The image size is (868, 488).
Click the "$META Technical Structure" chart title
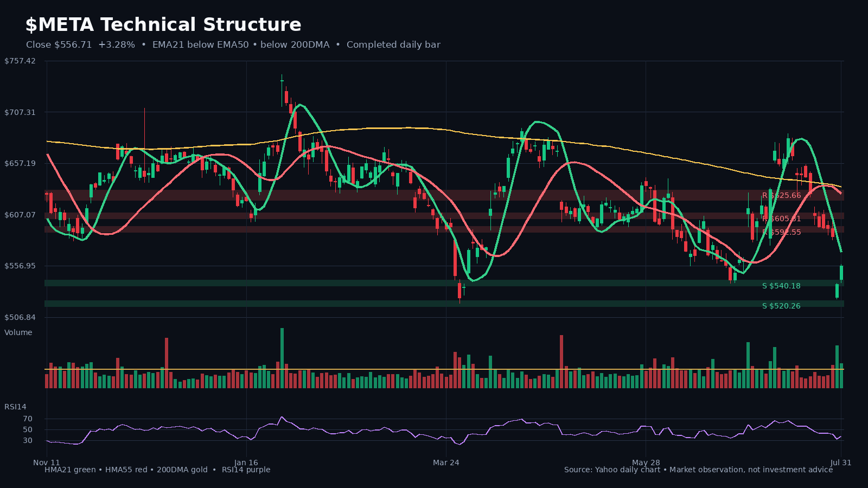(163, 25)
